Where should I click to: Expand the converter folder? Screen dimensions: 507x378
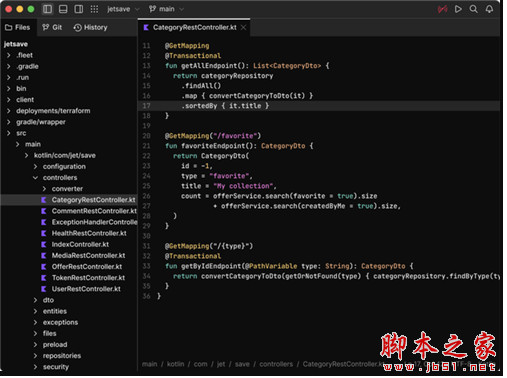[x=44, y=189]
